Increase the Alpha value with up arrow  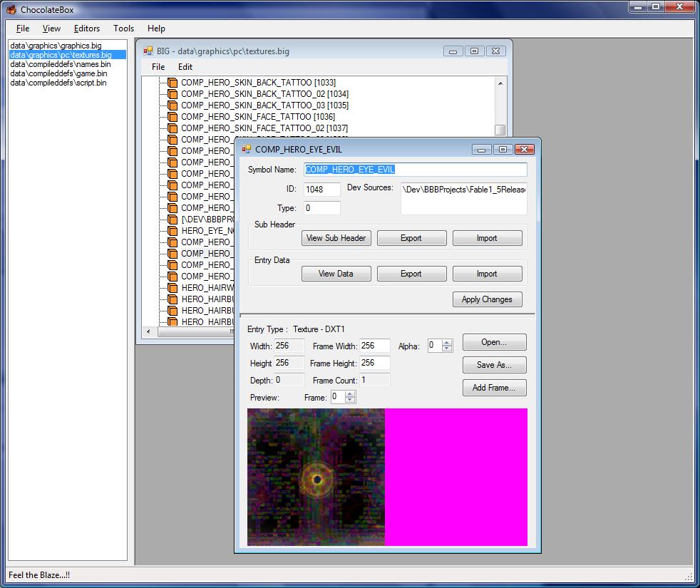click(447, 343)
